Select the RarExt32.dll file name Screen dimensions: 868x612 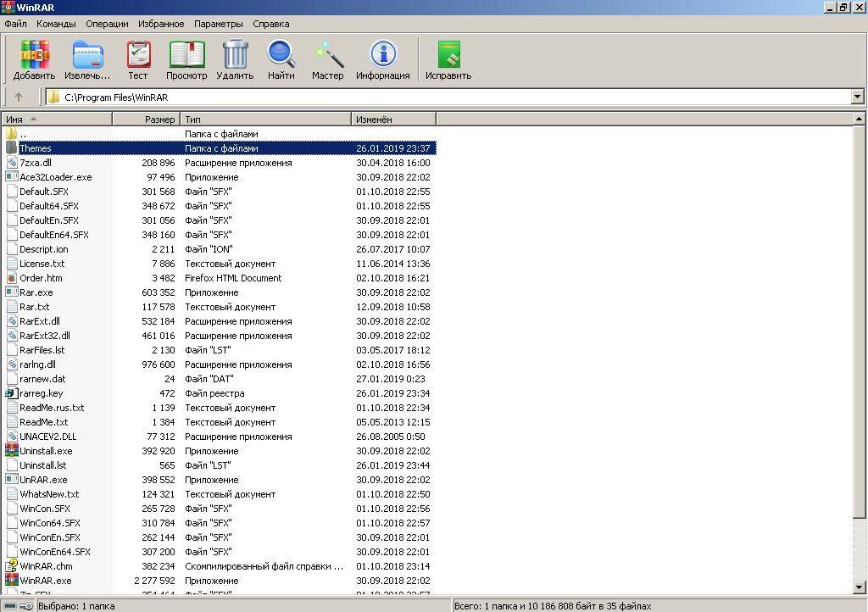tap(45, 336)
